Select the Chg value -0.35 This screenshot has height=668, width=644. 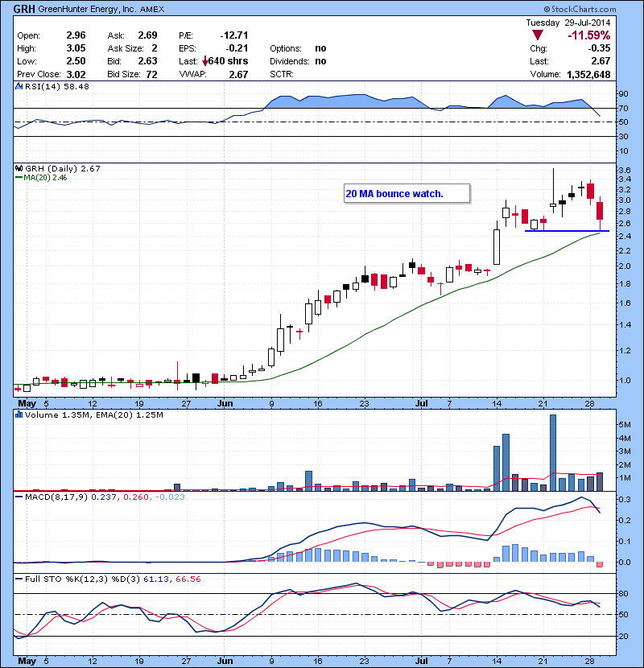(x=599, y=48)
